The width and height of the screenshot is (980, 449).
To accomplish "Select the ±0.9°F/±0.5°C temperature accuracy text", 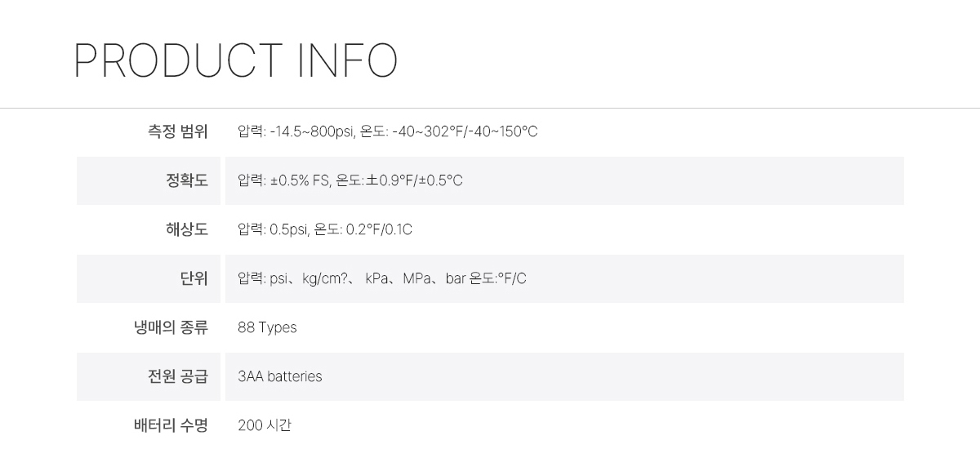I will (x=415, y=180).
